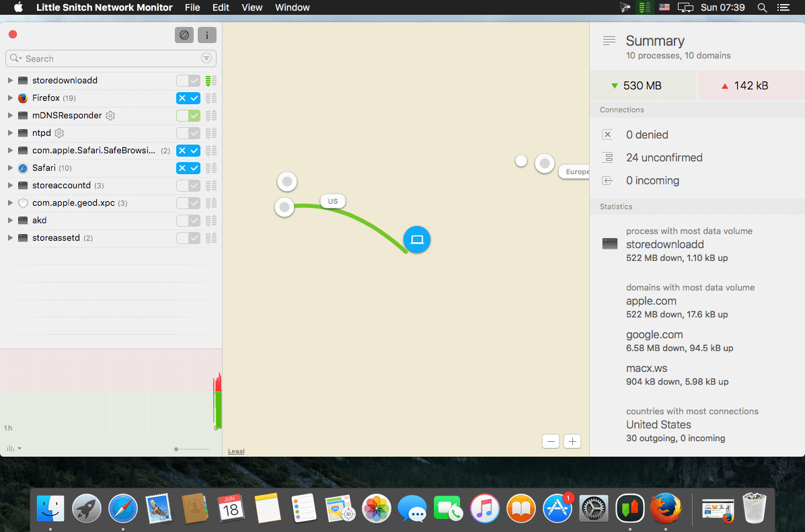This screenshot has height=532, width=805.
Task: Click the denied connections icon
Action: pos(607,135)
